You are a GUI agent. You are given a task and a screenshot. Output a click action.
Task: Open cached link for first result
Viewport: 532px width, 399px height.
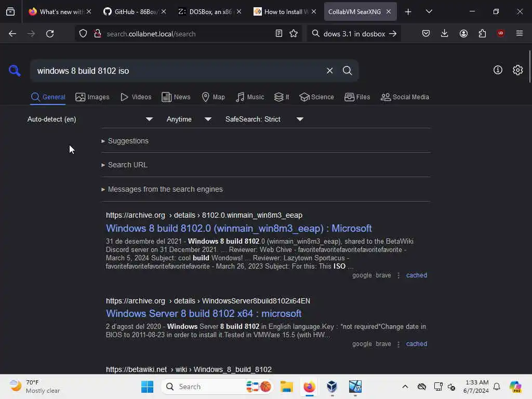click(x=417, y=275)
